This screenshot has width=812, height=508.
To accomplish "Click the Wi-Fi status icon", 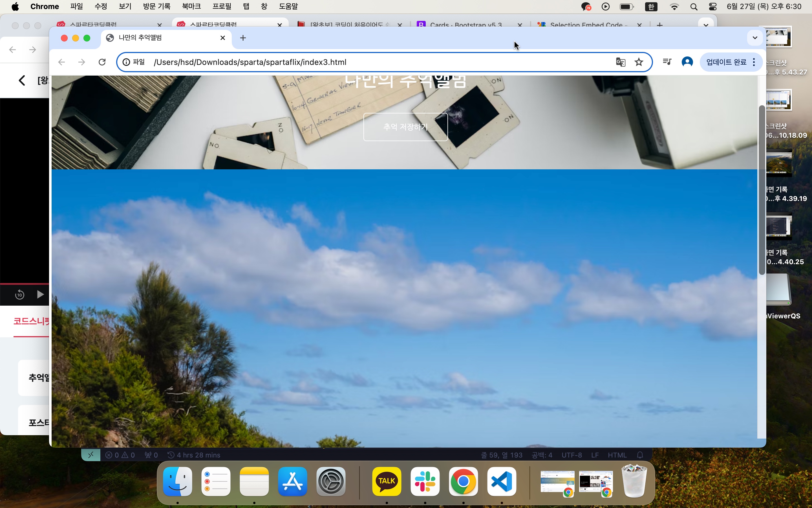I will click(x=674, y=7).
